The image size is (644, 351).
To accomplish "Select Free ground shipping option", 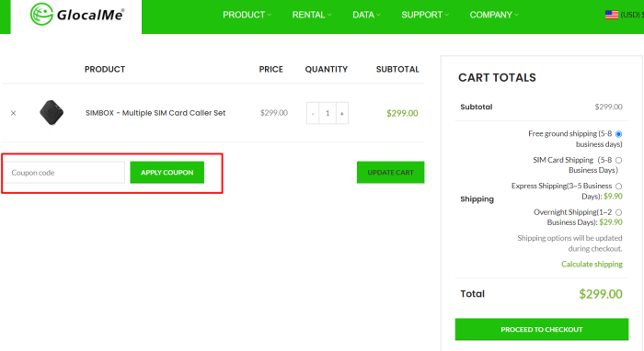I will [618, 134].
